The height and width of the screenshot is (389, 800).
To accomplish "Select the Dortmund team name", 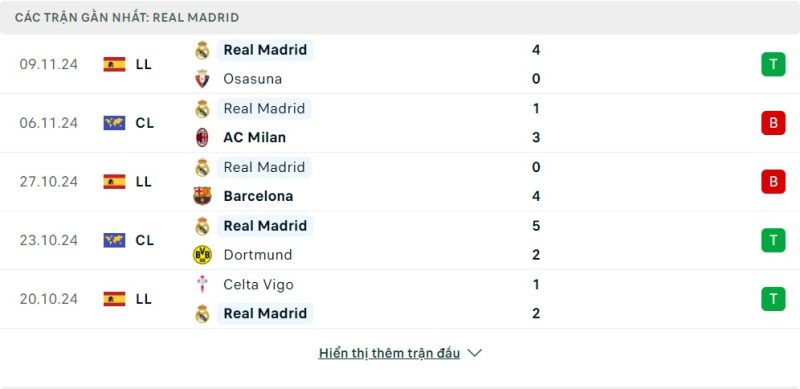I will click(258, 255).
